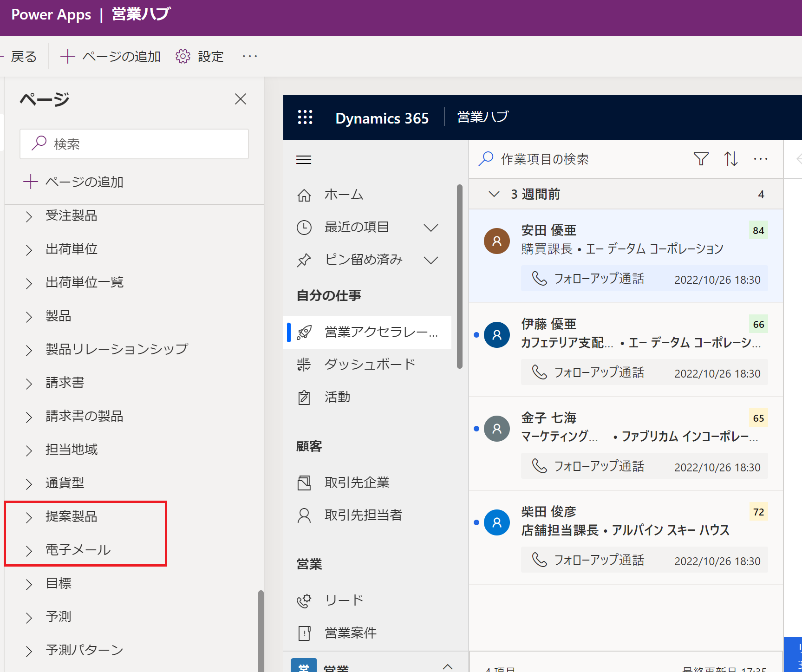This screenshot has width=802, height=672.
Task: Close the ページ panel
Action: pos(241,99)
